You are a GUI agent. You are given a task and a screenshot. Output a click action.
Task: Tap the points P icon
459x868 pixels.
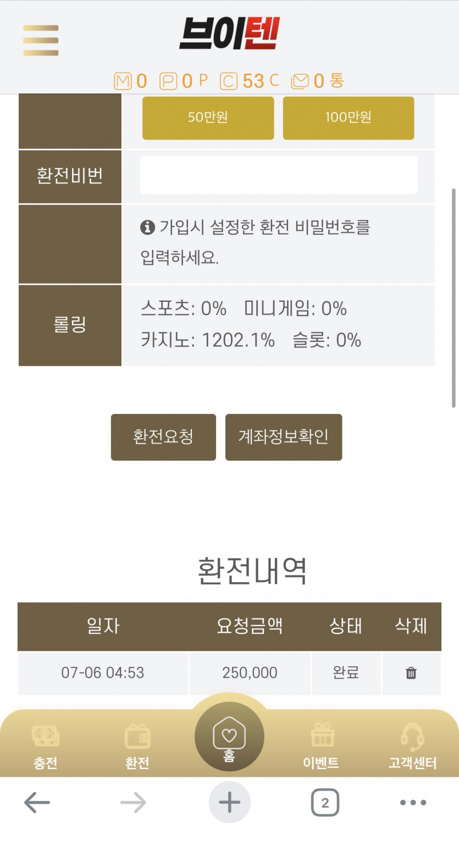[168, 81]
